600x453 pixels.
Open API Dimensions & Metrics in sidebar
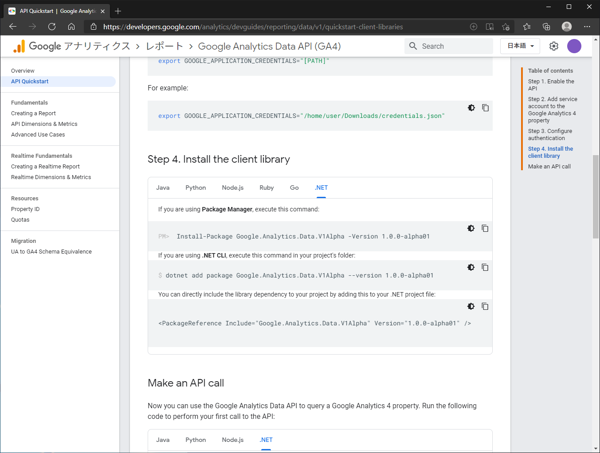[44, 124]
